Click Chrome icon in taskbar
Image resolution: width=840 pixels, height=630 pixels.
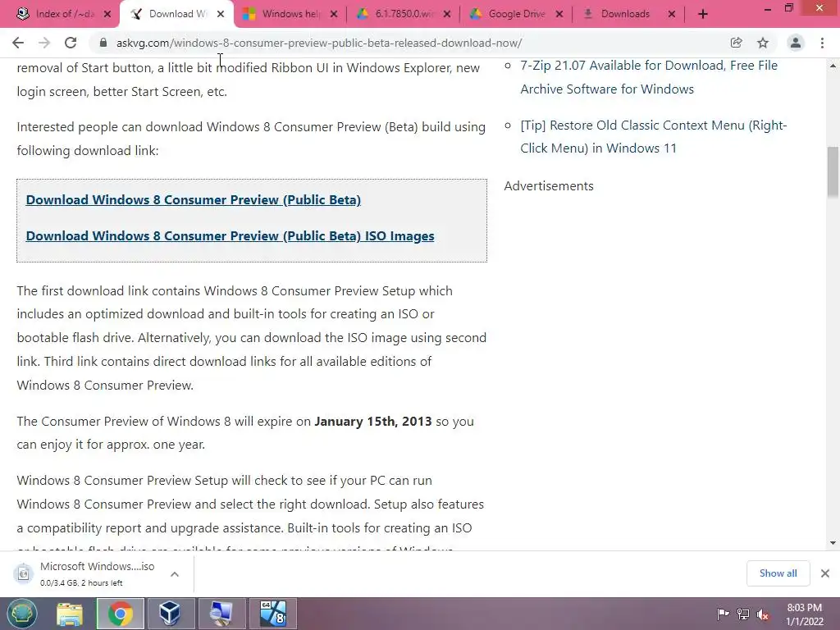coord(121,614)
